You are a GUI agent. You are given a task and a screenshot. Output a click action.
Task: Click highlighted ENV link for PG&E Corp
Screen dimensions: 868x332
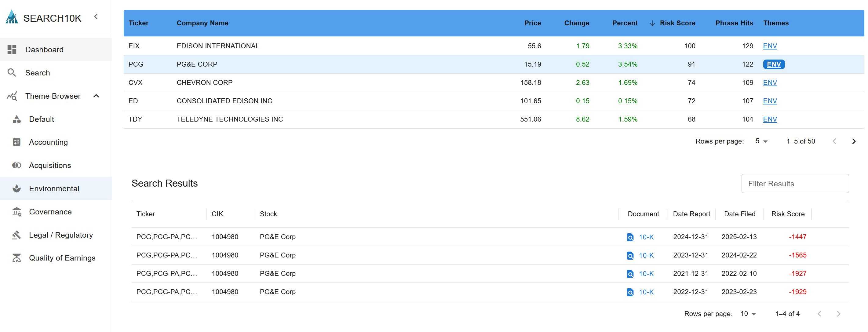click(x=774, y=64)
